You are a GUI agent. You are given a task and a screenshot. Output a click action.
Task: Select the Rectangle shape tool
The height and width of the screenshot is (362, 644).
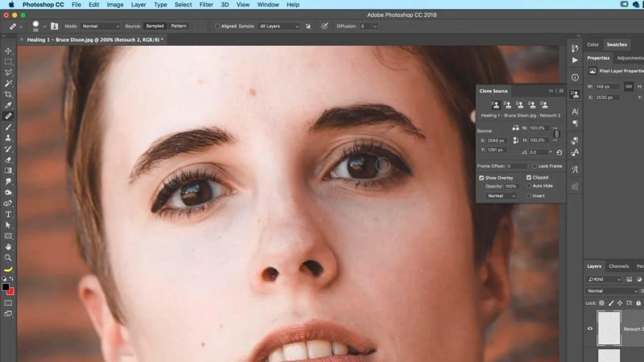(8, 236)
